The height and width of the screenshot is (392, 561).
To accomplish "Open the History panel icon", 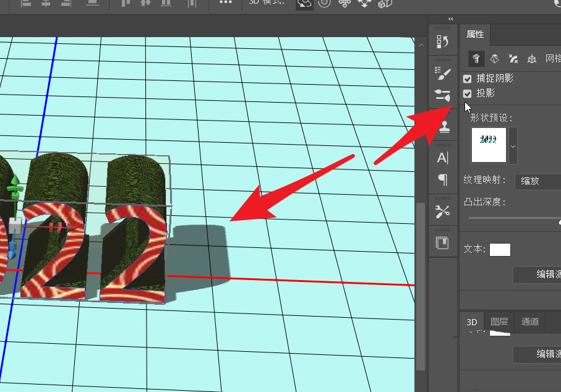I will 443,41.
